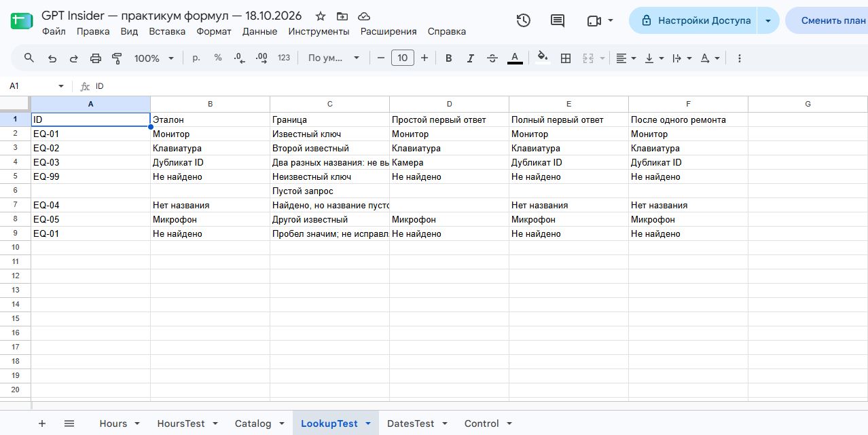The image size is (868, 435).
Task: Apply percent format
Action: click(x=218, y=58)
